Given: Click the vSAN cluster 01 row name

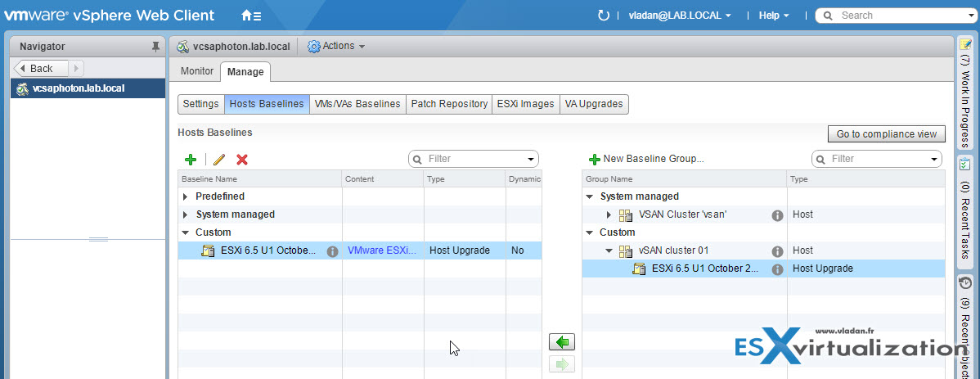Looking at the screenshot, I should [673, 250].
